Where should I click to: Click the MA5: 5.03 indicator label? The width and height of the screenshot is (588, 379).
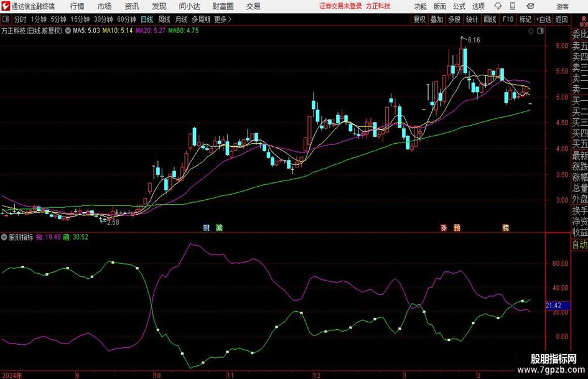[x=86, y=30]
